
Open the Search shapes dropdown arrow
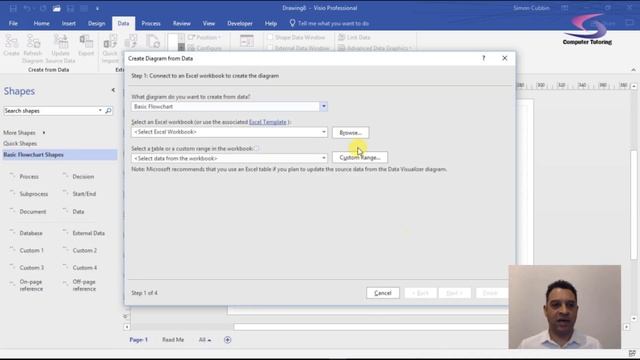pyautogui.click(x=100, y=111)
